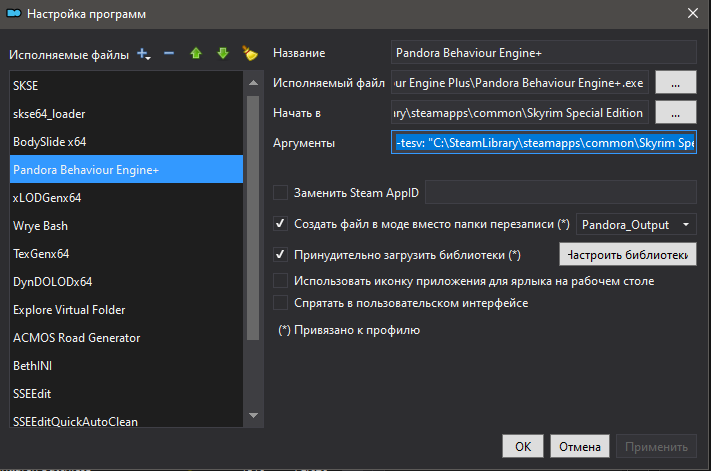
Task: Move executable up with green up arrow
Action: pyautogui.click(x=196, y=53)
